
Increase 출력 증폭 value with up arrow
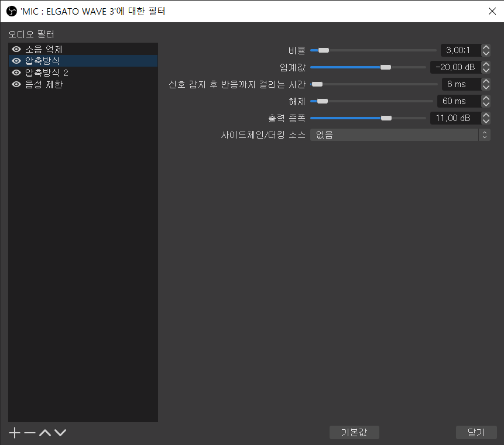486,115
